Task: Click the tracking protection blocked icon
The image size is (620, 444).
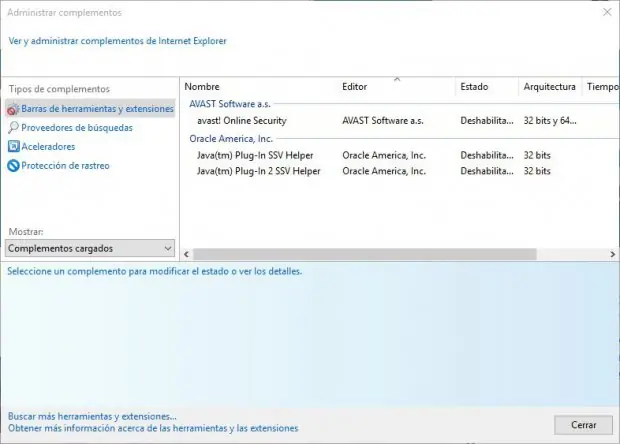Action: [13, 165]
